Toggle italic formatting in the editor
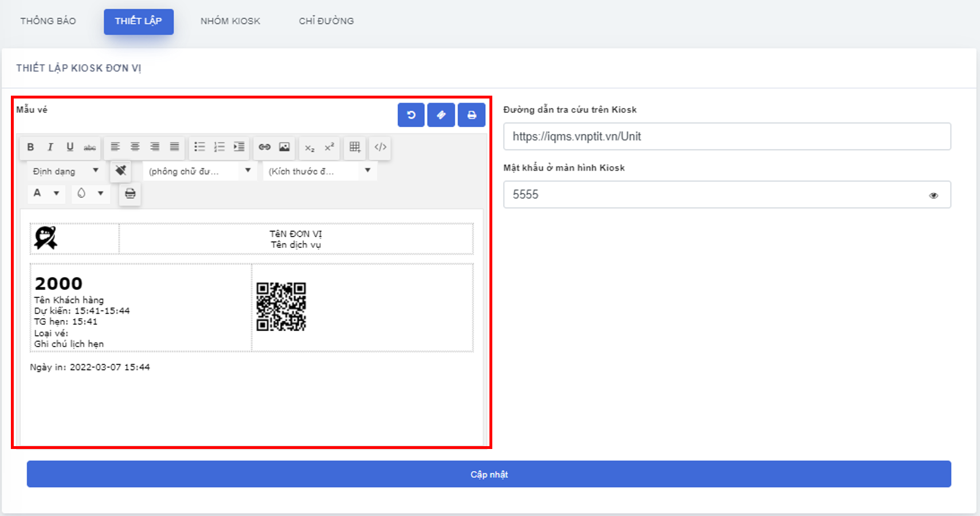Viewport: 980px width, 516px height. coord(50,147)
